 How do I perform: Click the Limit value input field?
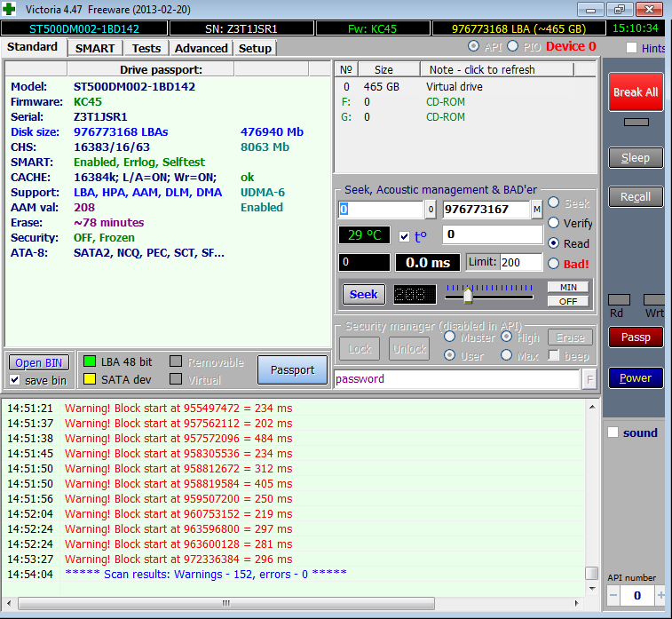coord(520,262)
